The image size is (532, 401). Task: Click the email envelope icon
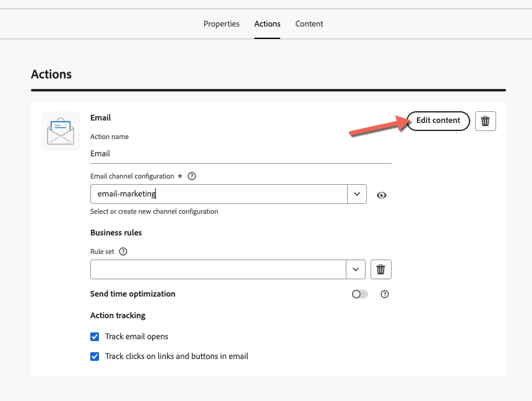click(61, 131)
